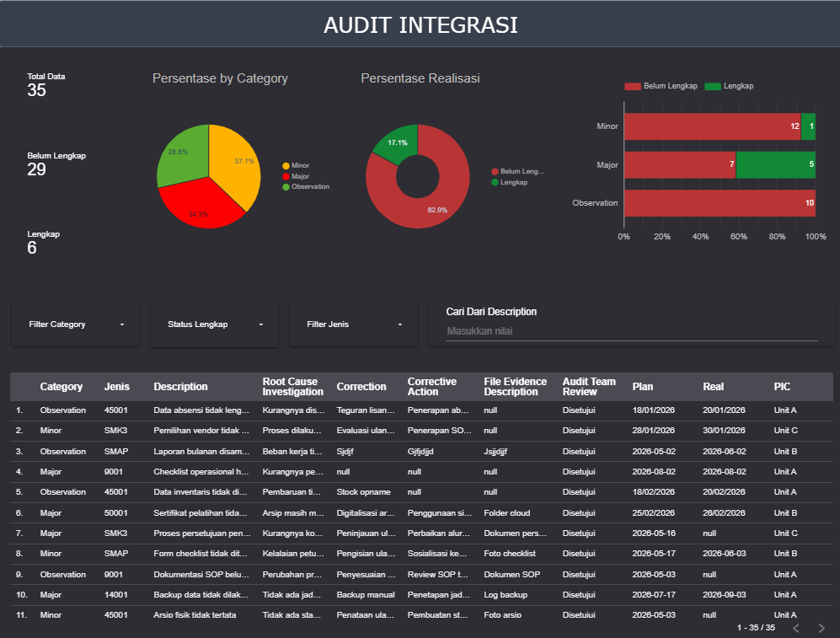This screenshot has height=638, width=840.
Task: Click the Observation bar showing 10
Action: click(x=720, y=203)
